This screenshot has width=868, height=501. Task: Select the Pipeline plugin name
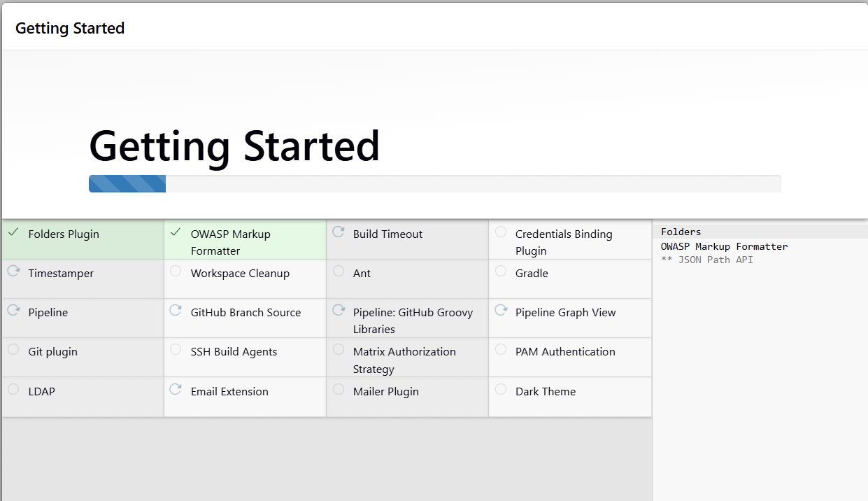point(48,313)
